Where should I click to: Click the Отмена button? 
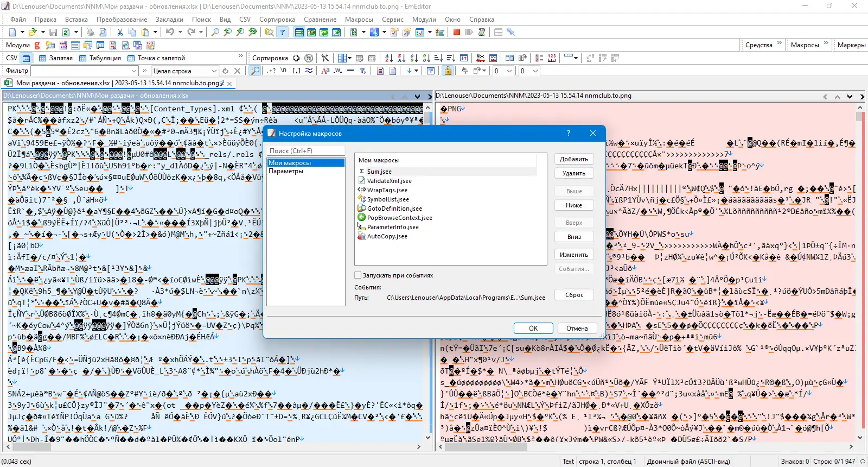point(577,329)
